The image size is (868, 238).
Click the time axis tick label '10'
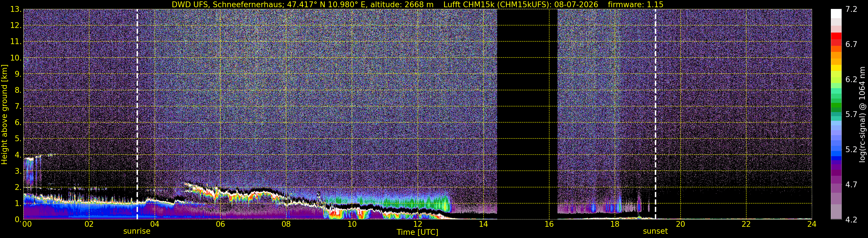352,224
